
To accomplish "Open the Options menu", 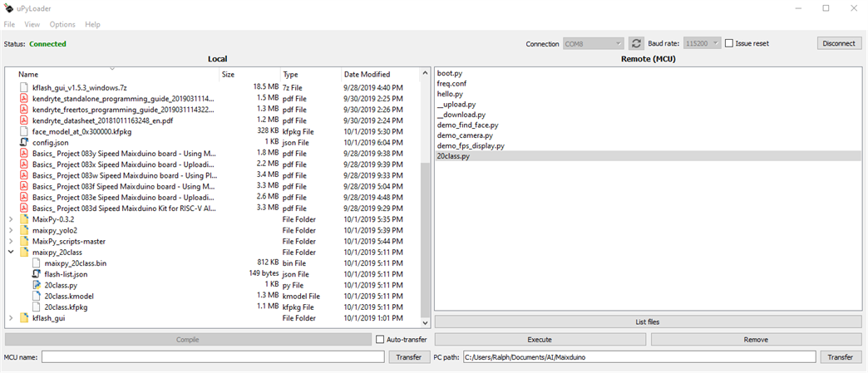I will pyautogui.click(x=62, y=25).
